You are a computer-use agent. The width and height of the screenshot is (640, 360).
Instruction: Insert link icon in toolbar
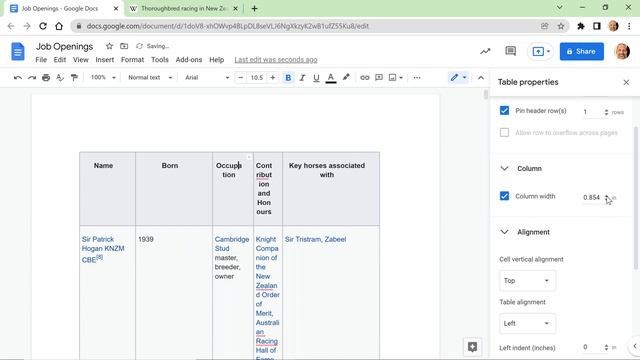pos(364,78)
